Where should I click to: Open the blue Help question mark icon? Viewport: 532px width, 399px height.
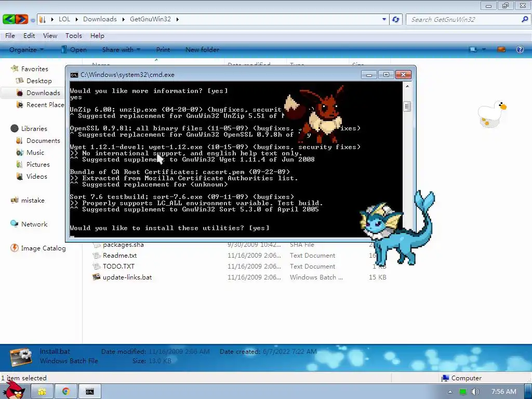click(520, 49)
